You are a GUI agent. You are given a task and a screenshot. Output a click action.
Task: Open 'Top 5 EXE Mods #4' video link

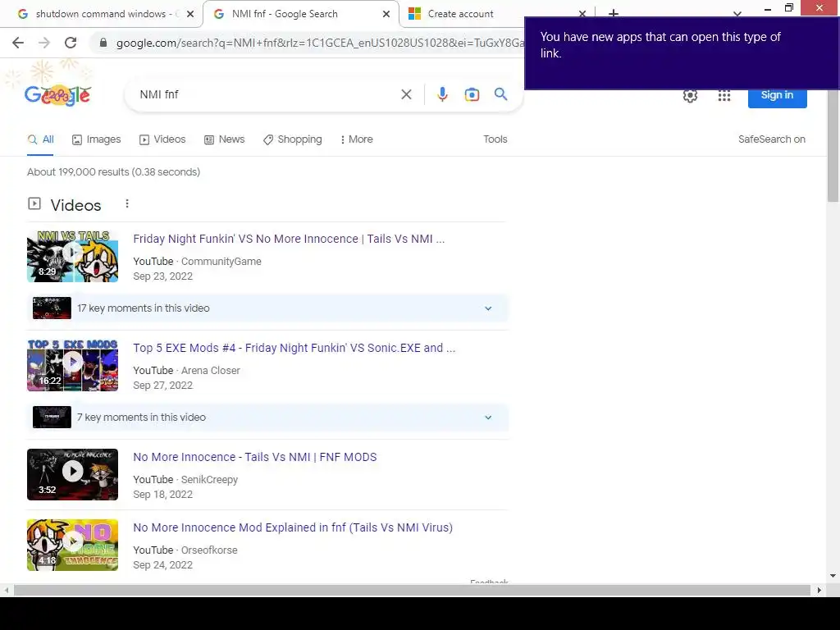click(294, 348)
